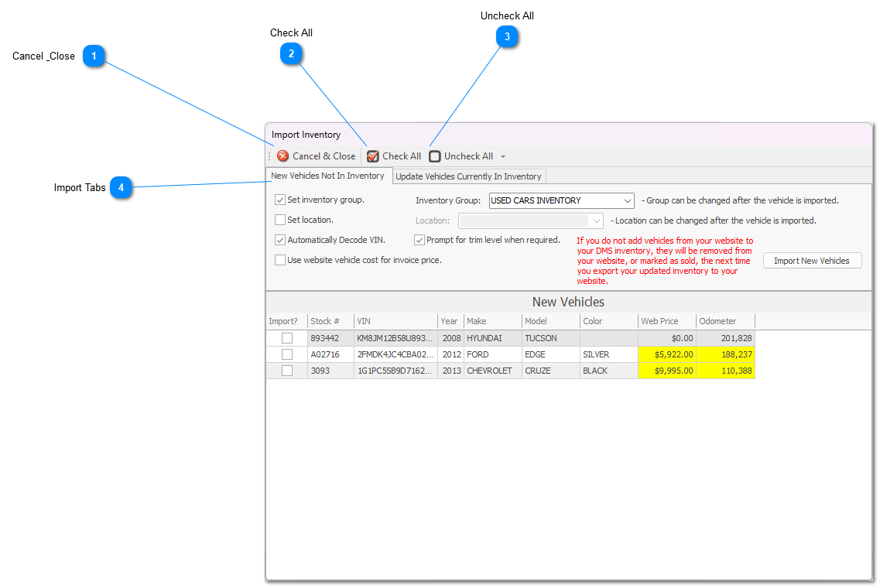Screen dimensions: 880x588
Task: Sort by the Stock # column header
Action: coord(330,321)
